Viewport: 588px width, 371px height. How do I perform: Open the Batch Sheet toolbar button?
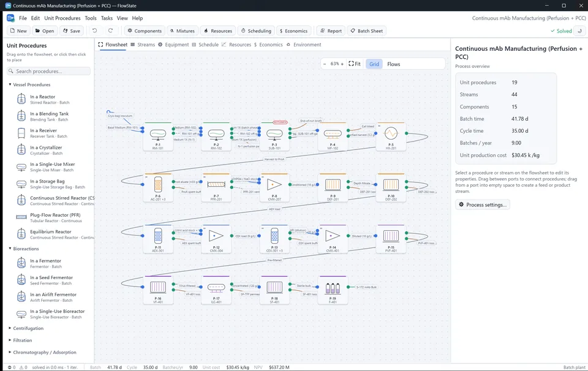click(x=366, y=31)
